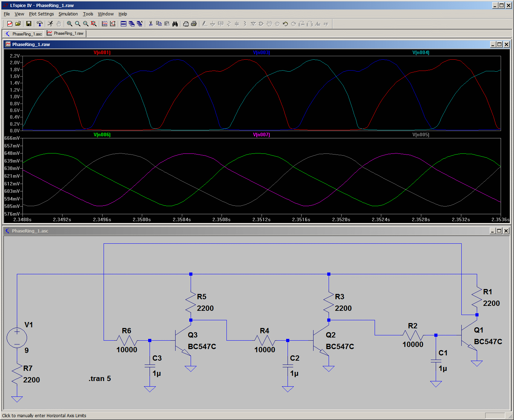Open the Simulation menu

pyautogui.click(x=68, y=14)
